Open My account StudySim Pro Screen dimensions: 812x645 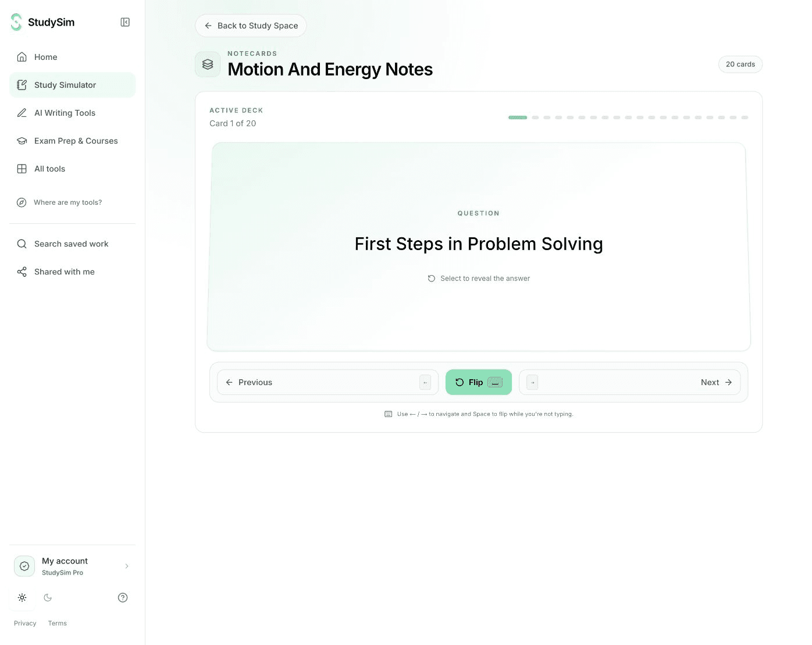pyautogui.click(x=73, y=566)
